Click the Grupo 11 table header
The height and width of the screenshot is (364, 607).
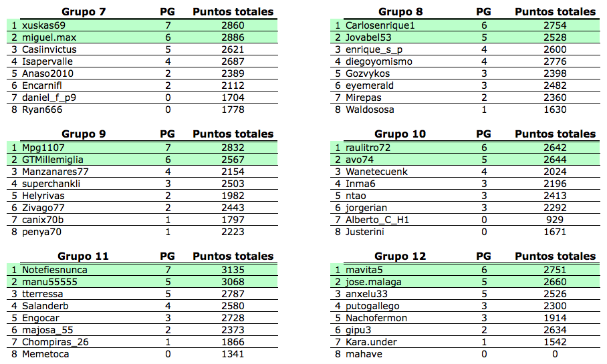coord(84,256)
